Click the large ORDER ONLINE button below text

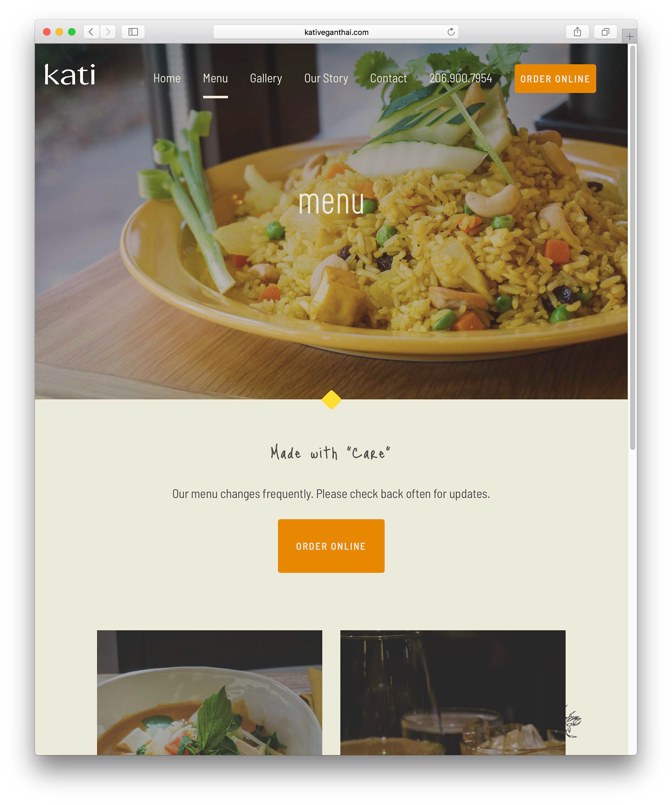331,546
